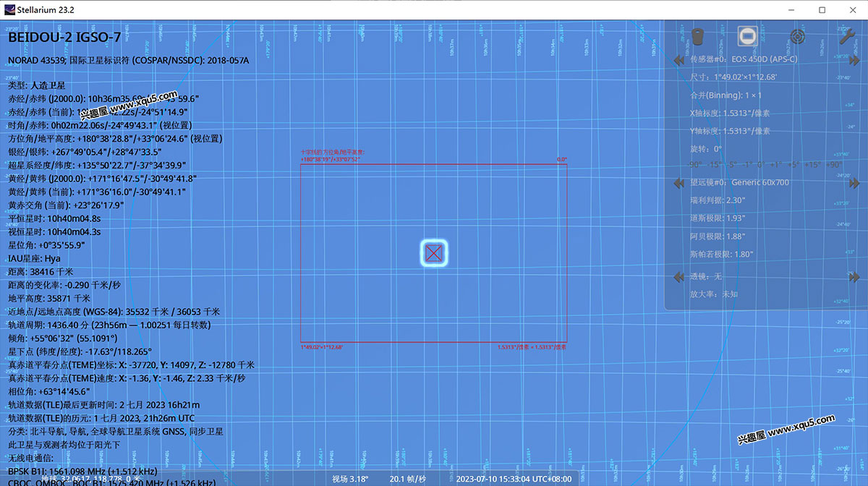Click the field of view 3.18° readout
The height and width of the screenshot is (486, 868).
(350, 479)
